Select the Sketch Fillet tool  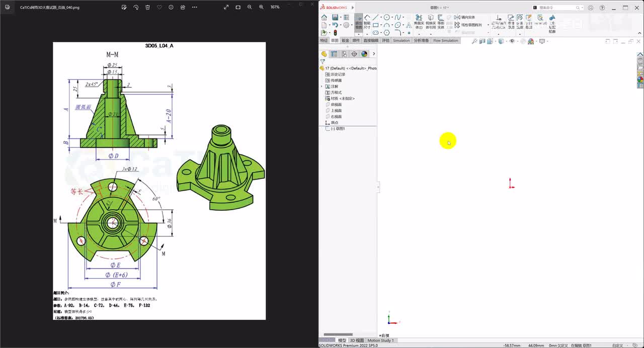(397, 32)
